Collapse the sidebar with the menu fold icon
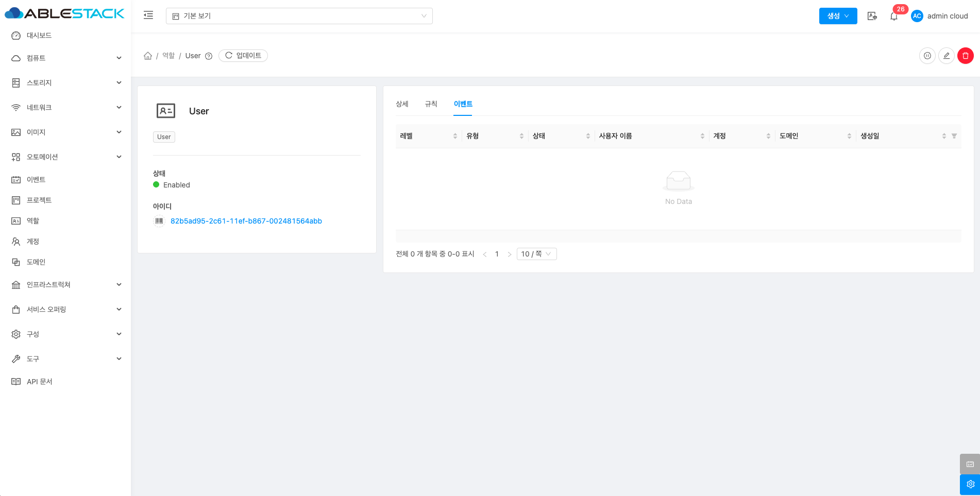980x496 pixels. click(148, 15)
